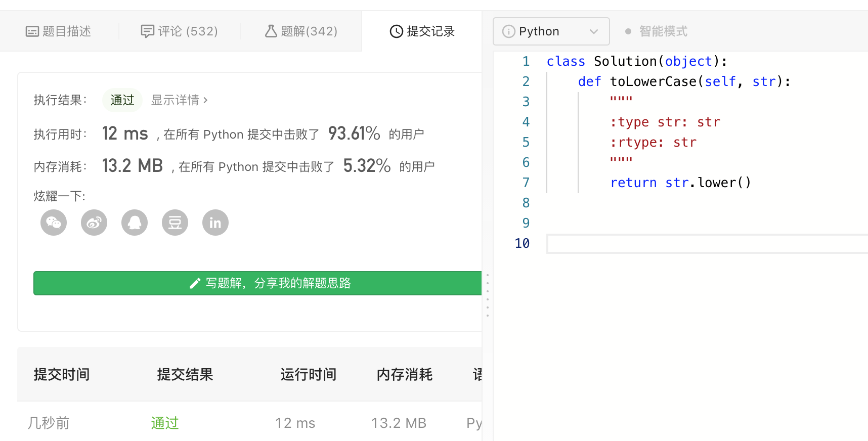Viewport: 868px width, 441px height.
Task: Toggle 智能模式 smart mode
Action: (656, 31)
